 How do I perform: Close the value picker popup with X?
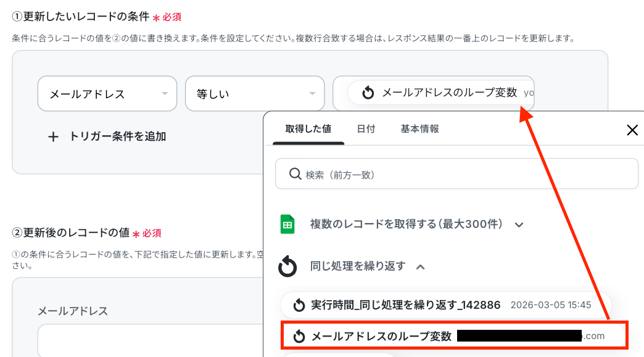coord(632,130)
